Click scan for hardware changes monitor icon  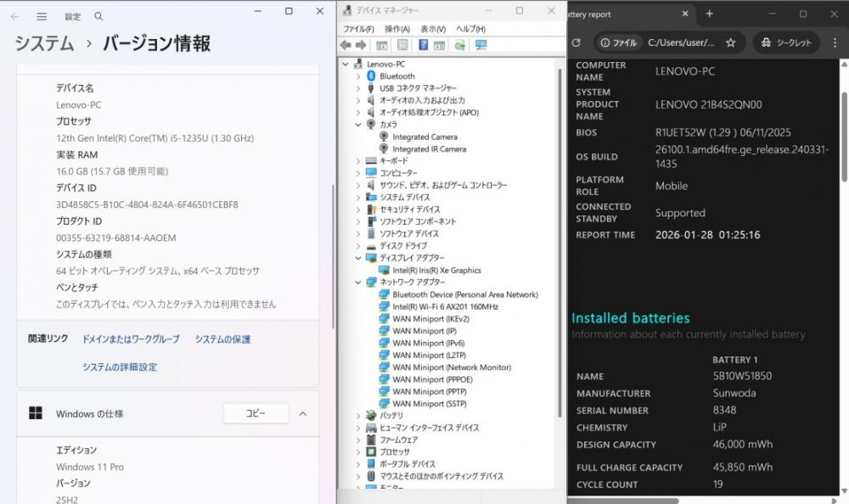click(x=481, y=45)
